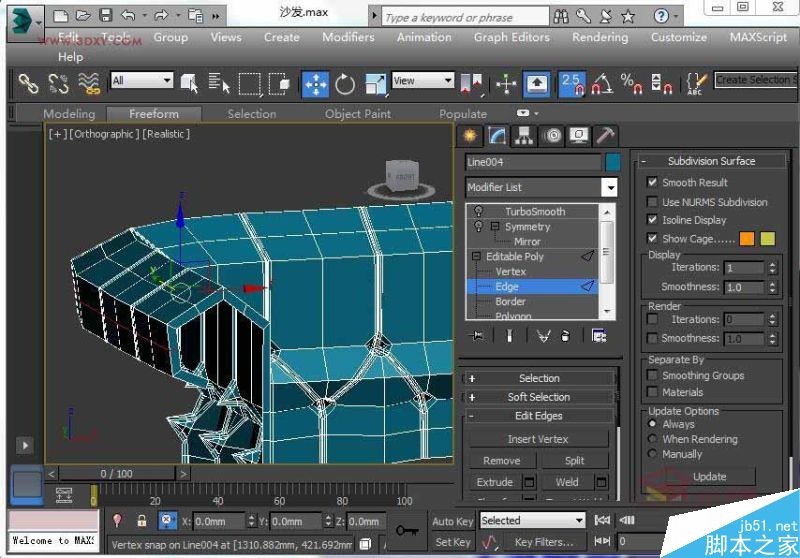Switch to the Freeform ribbon tab

pos(154,114)
